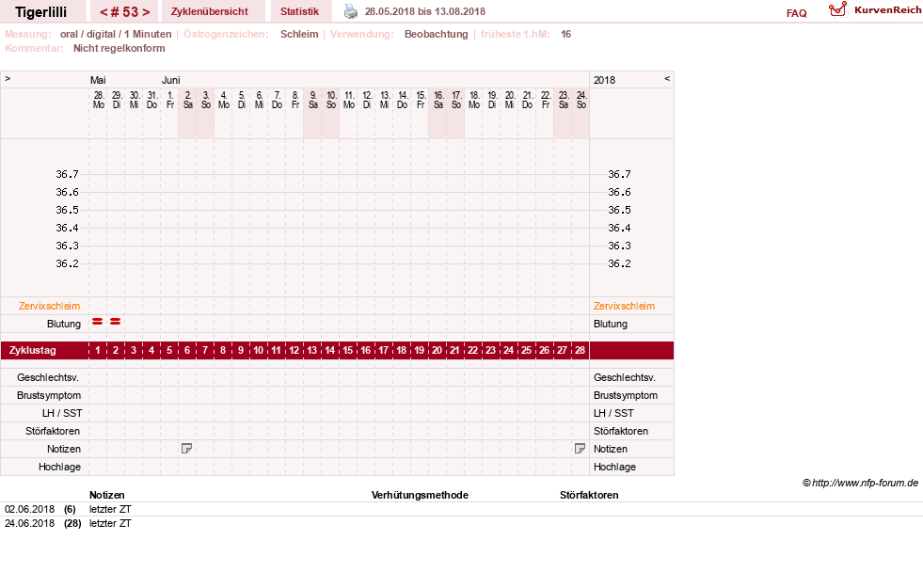This screenshot has width=923, height=588.
Task: Click the 'Juni' month label
Action: (x=170, y=80)
